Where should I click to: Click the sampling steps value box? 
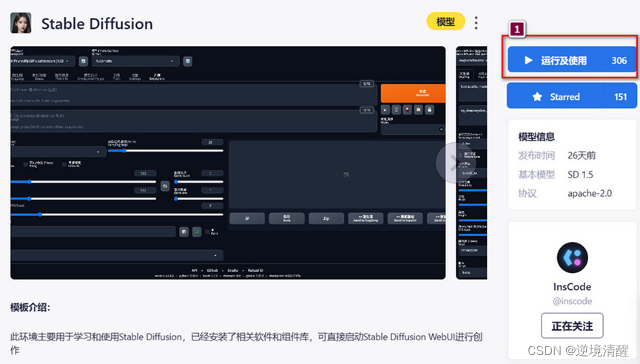(212, 142)
